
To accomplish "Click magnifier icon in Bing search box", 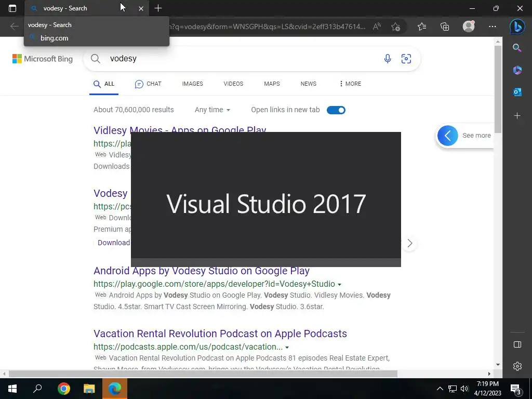I will (96, 59).
